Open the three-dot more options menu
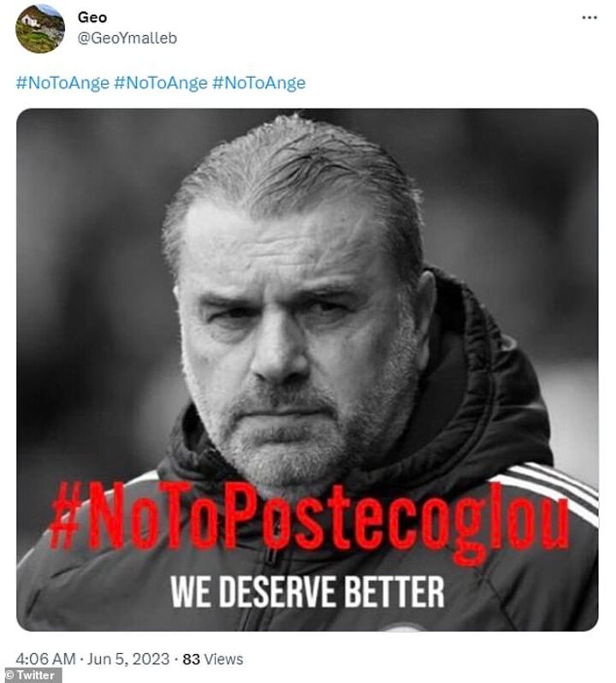616x683 pixels. [x=589, y=17]
